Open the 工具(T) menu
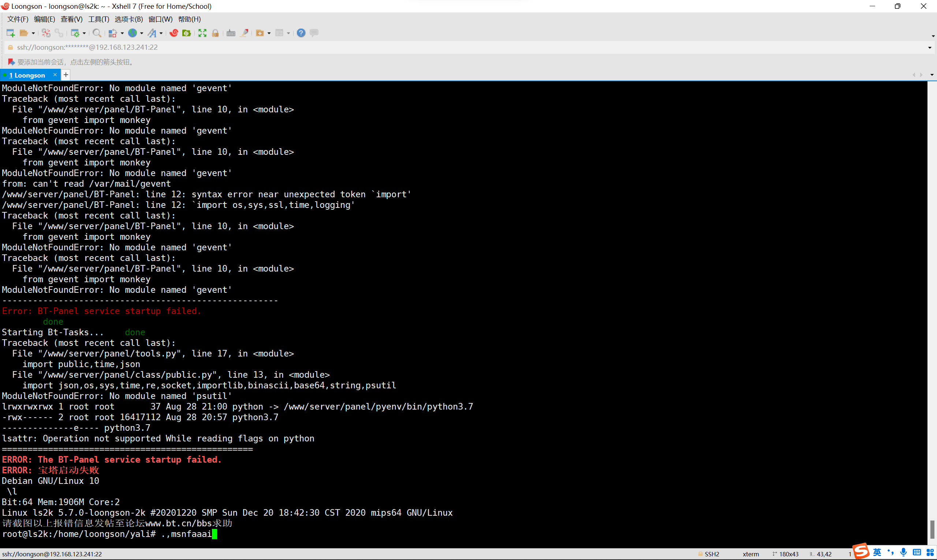937x560 pixels. click(x=99, y=19)
